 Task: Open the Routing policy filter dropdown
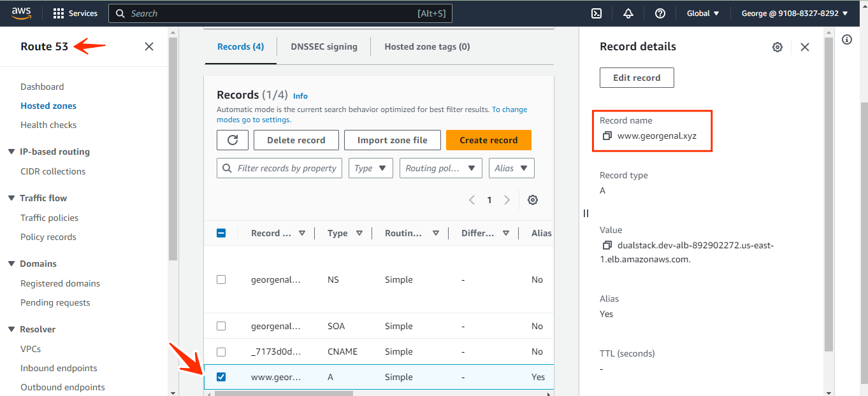click(x=440, y=168)
